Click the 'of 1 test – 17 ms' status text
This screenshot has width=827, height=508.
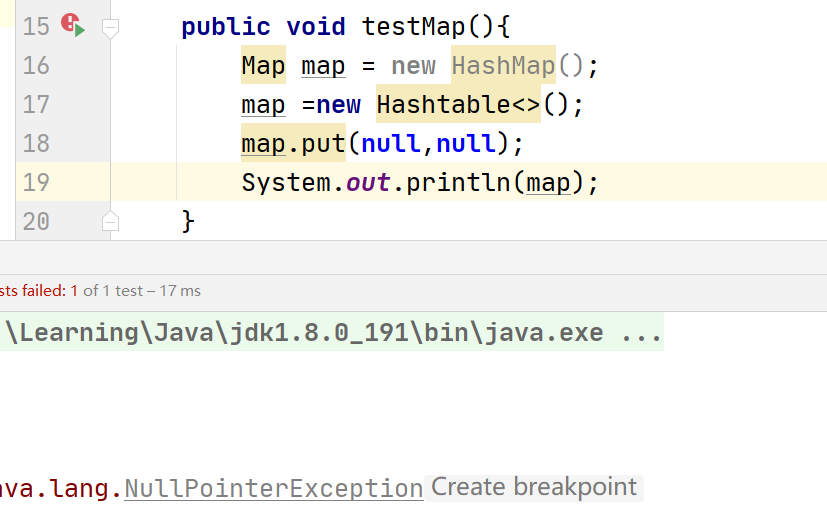142,291
